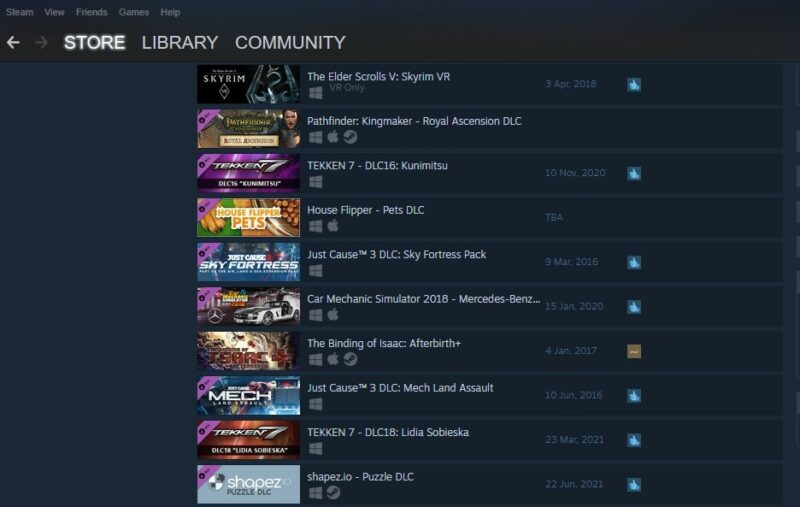Viewport: 800px width, 507px height.
Task: Open the Friends menu
Action: click(x=91, y=12)
